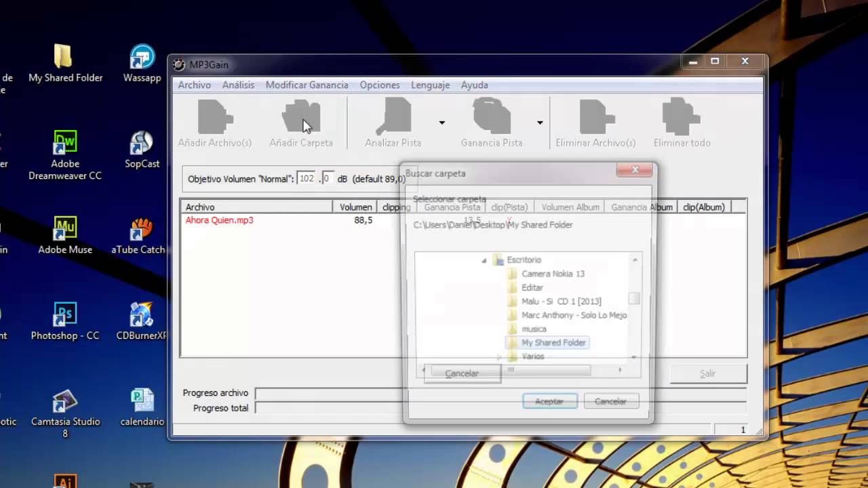
Task: Click the Progreso archivo progress bar
Action: click(500, 393)
